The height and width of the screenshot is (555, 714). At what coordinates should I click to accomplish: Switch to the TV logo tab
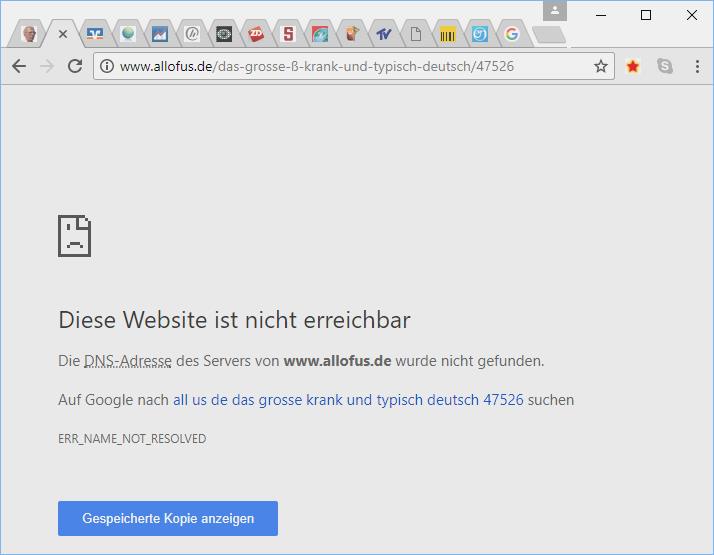pyautogui.click(x=384, y=34)
